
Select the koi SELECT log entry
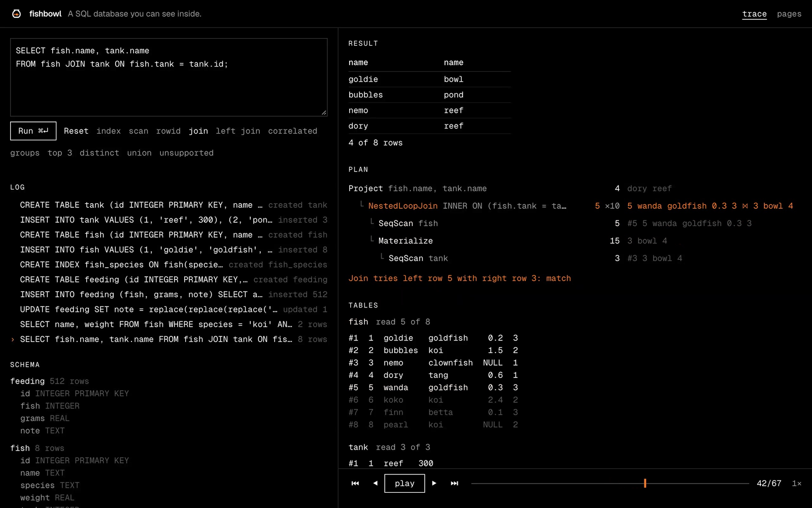point(169,324)
